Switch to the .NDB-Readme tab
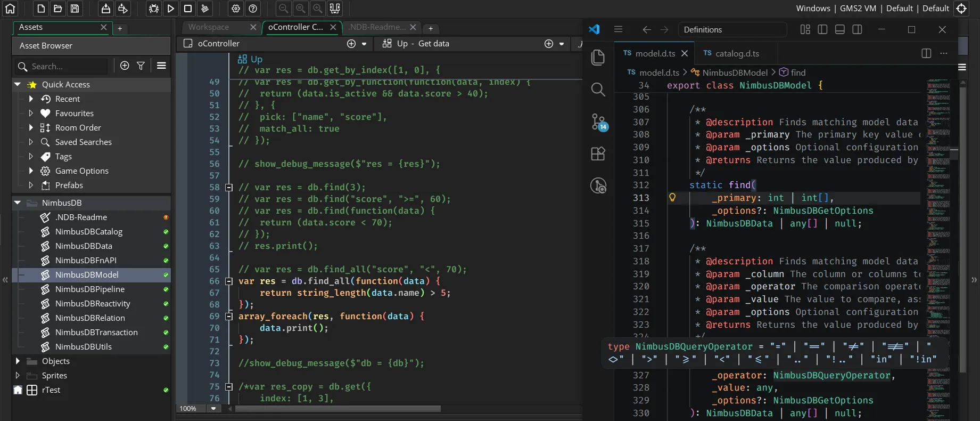Image resolution: width=980 pixels, height=421 pixels. coord(377,27)
